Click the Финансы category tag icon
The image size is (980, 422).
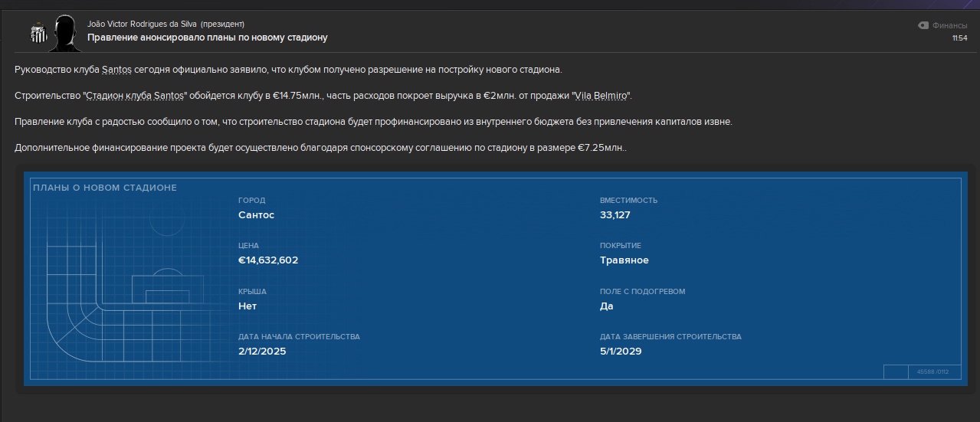point(923,25)
